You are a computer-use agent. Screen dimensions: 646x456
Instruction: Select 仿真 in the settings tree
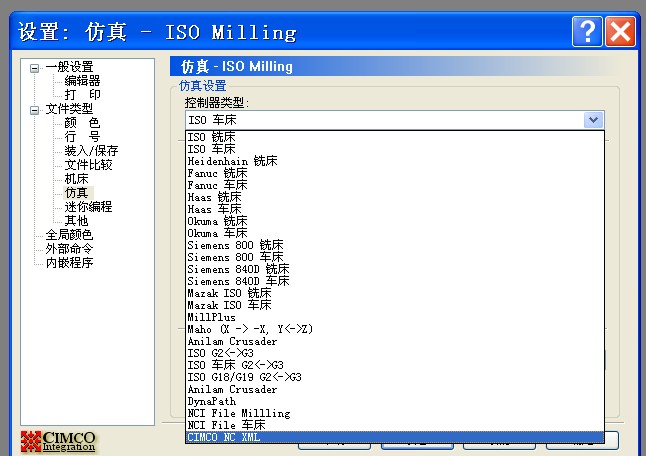point(76,192)
